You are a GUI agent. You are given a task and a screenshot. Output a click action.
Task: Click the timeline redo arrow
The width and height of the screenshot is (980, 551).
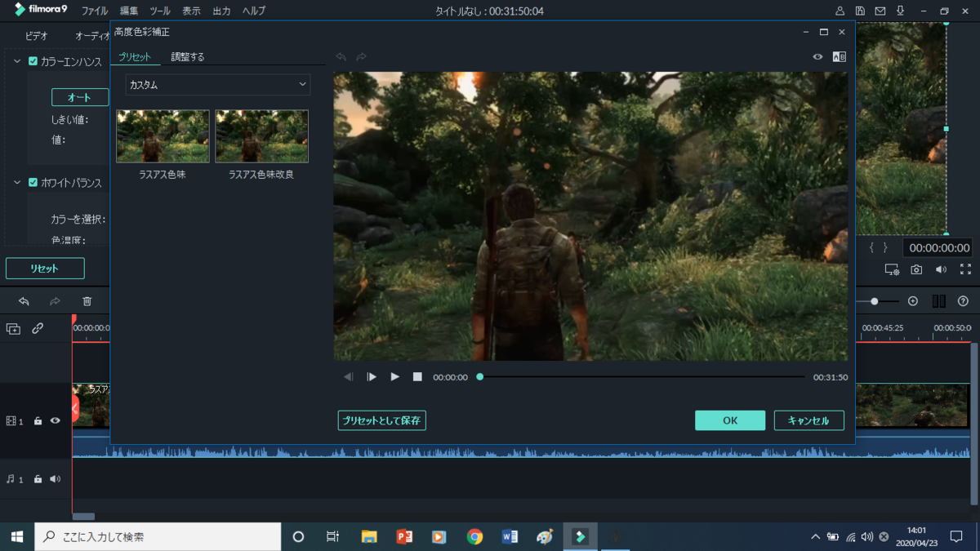coord(55,301)
